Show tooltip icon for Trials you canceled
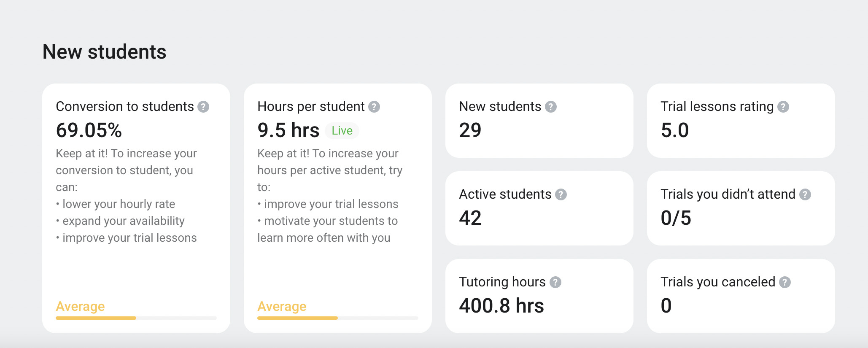The height and width of the screenshot is (348, 868). [785, 282]
